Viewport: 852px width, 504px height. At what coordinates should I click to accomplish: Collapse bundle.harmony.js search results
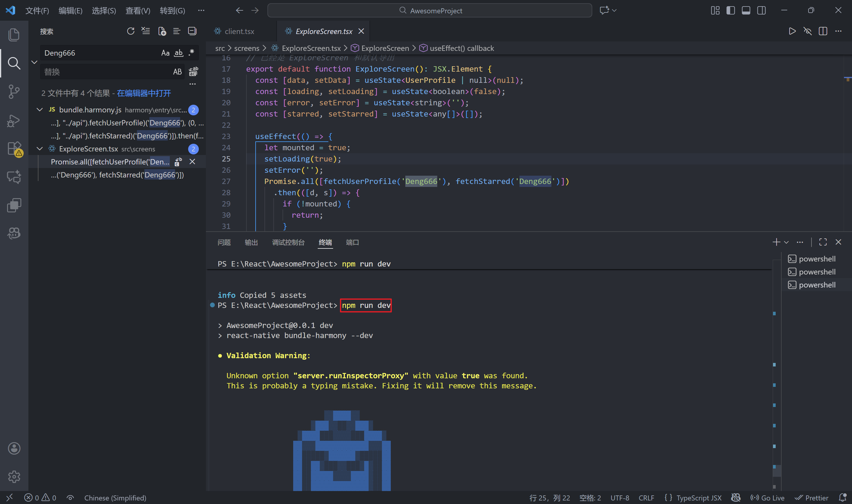pos(40,110)
